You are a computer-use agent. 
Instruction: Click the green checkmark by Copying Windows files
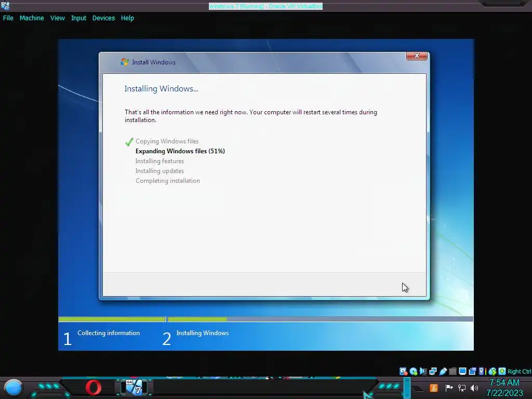click(129, 141)
